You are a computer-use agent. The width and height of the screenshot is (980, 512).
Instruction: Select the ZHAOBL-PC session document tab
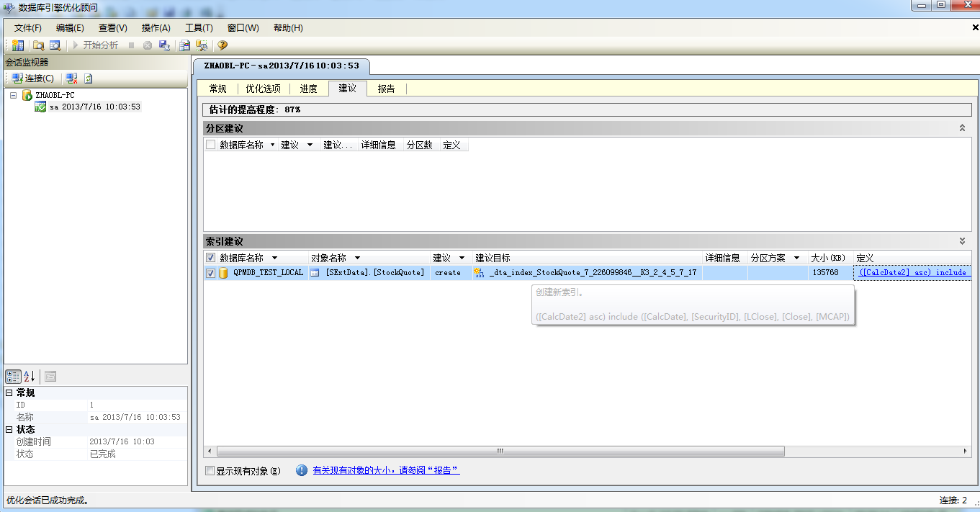click(x=282, y=66)
